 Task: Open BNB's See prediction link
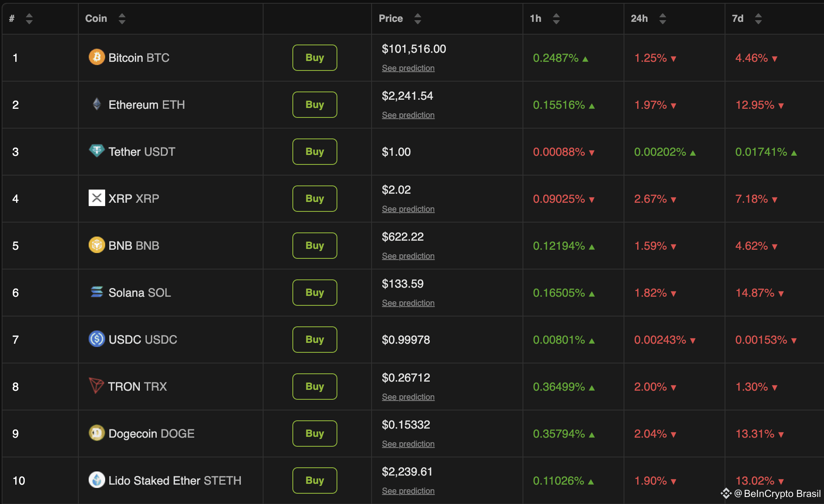[x=408, y=256]
